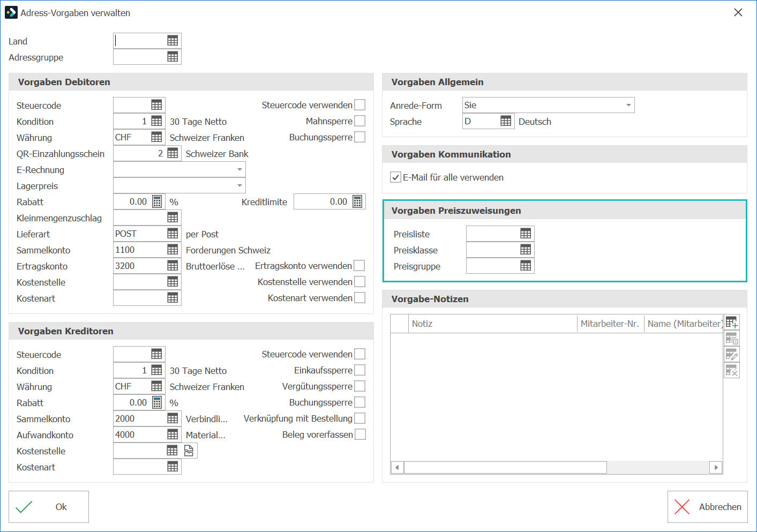Open lookup for Kreditoren Sammelkonto
The height and width of the screenshot is (532, 757).
click(x=173, y=418)
